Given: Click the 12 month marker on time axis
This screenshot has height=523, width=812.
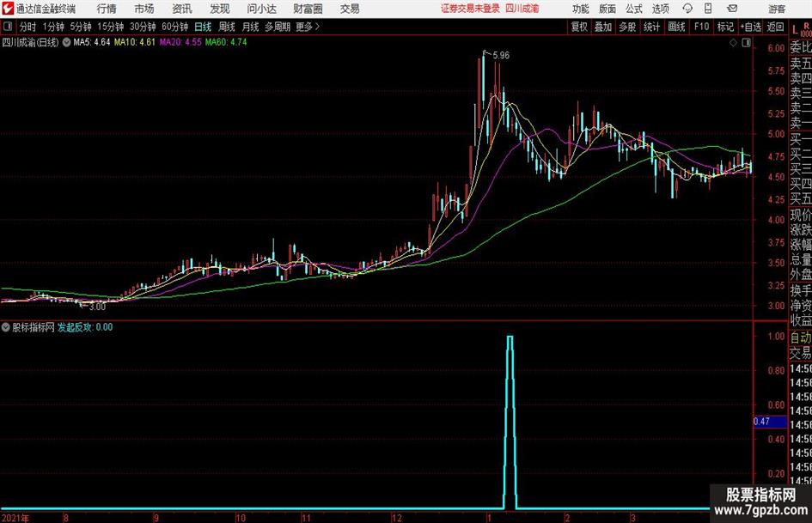Looking at the screenshot, I should point(397,518).
